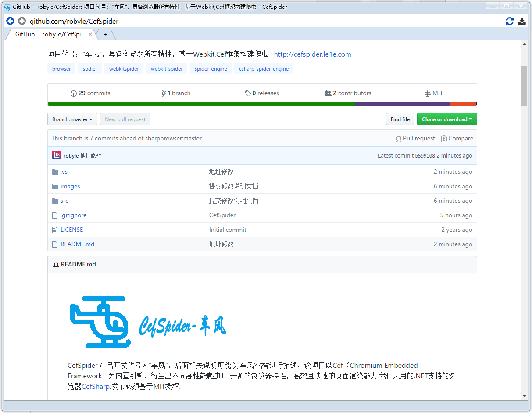Open the downloads icon in toolbar
The width and height of the screenshot is (532, 413).
[x=522, y=21]
